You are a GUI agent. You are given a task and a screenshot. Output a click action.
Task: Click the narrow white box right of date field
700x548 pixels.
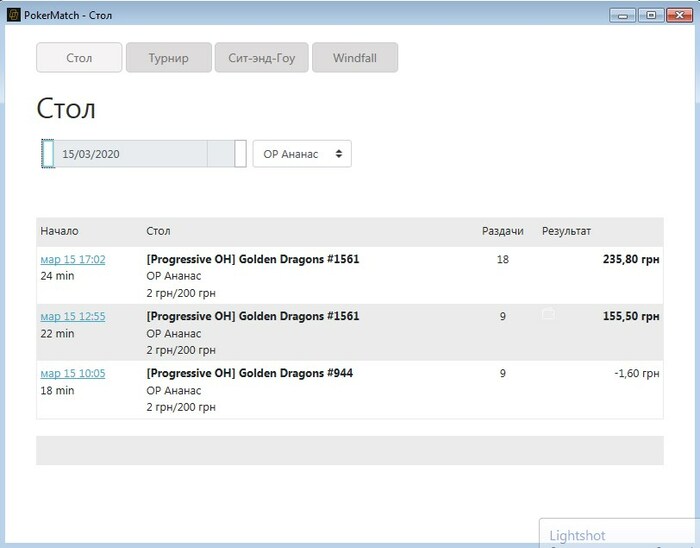[x=241, y=154]
